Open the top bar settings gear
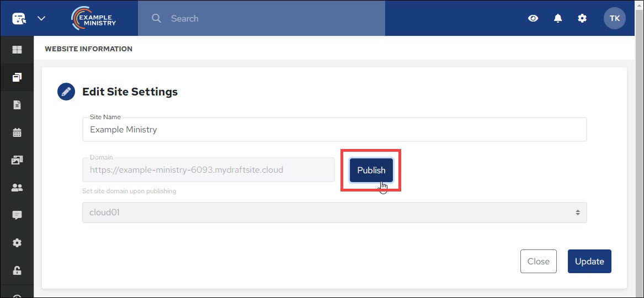 coord(582,18)
